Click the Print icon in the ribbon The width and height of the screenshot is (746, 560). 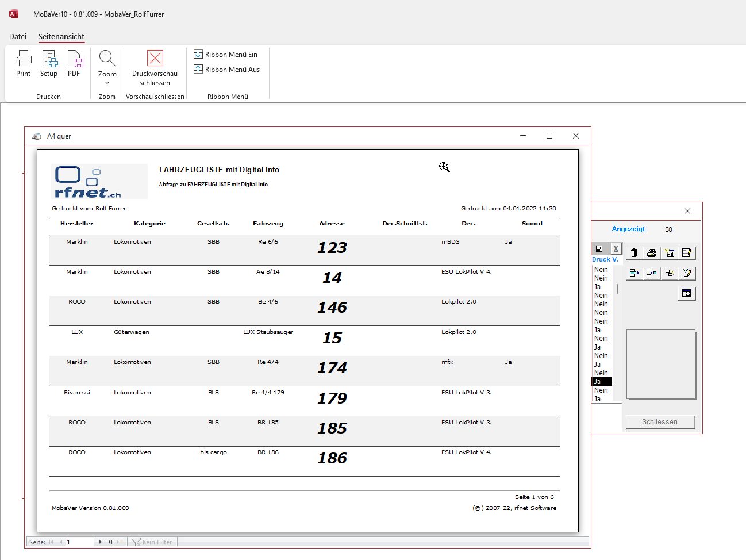pyautogui.click(x=24, y=63)
